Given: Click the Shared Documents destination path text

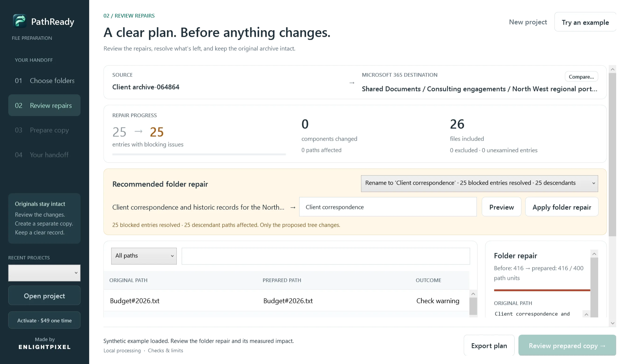Looking at the screenshot, I should click(479, 89).
